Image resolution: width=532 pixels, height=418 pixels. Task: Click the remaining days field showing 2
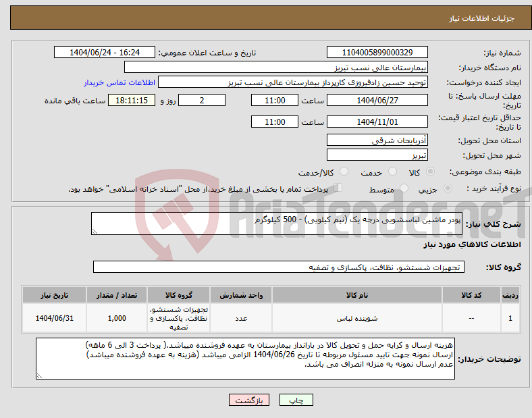[202, 101]
